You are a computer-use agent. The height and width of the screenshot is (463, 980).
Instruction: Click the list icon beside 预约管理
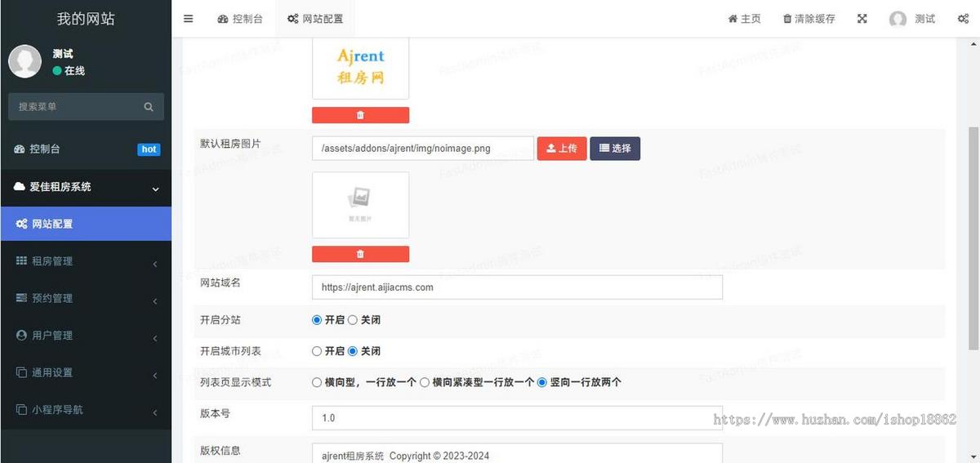21,299
